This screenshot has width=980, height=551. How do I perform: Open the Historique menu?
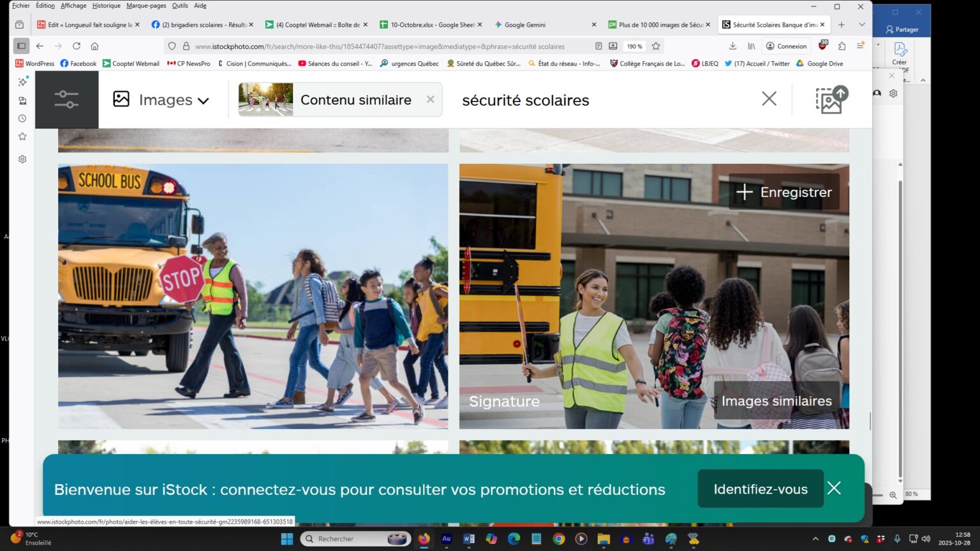tap(106, 6)
